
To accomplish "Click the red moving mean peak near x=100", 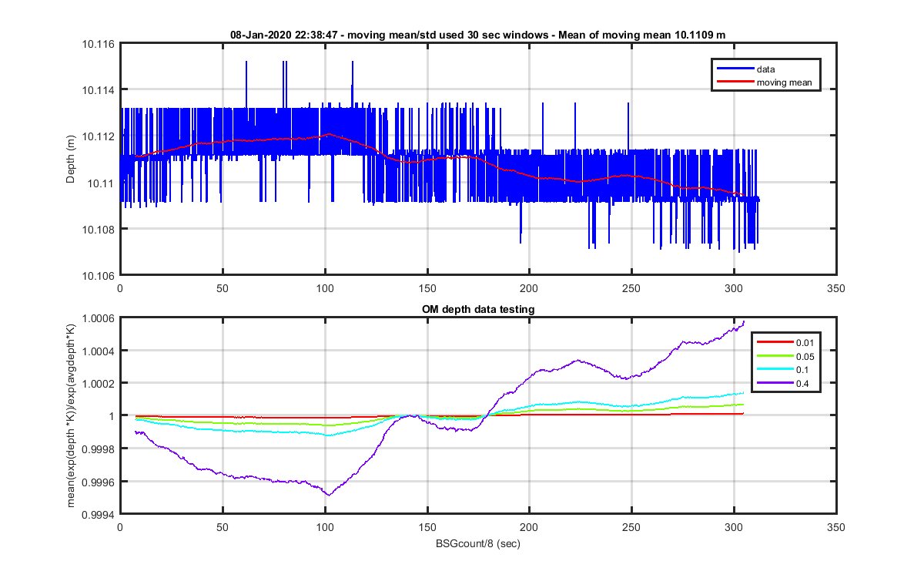I will point(329,134).
